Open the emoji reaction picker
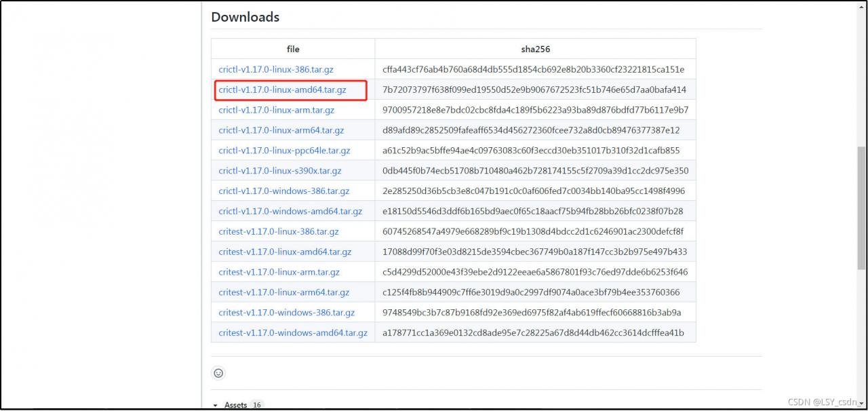This screenshot has height=411, width=868. coord(218,373)
